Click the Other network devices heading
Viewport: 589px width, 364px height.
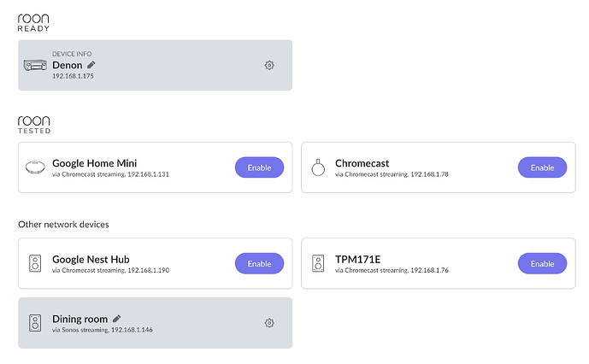(63, 224)
